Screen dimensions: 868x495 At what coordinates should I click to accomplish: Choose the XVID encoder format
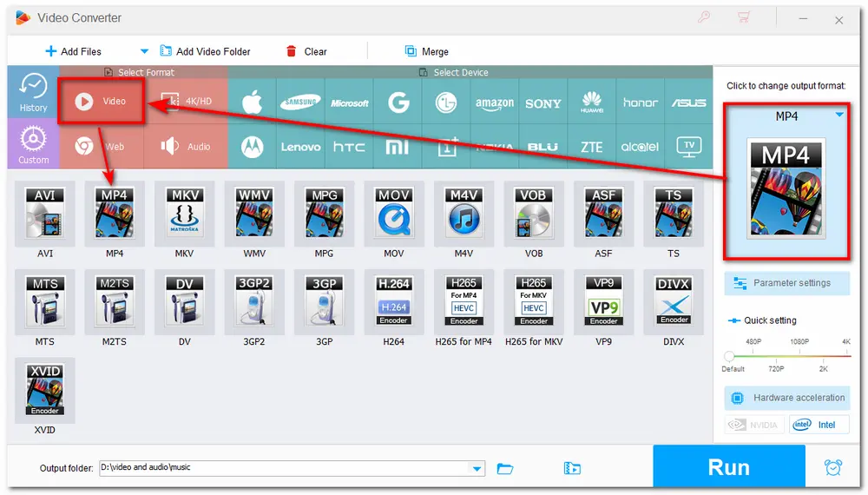[x=45, y=390]
